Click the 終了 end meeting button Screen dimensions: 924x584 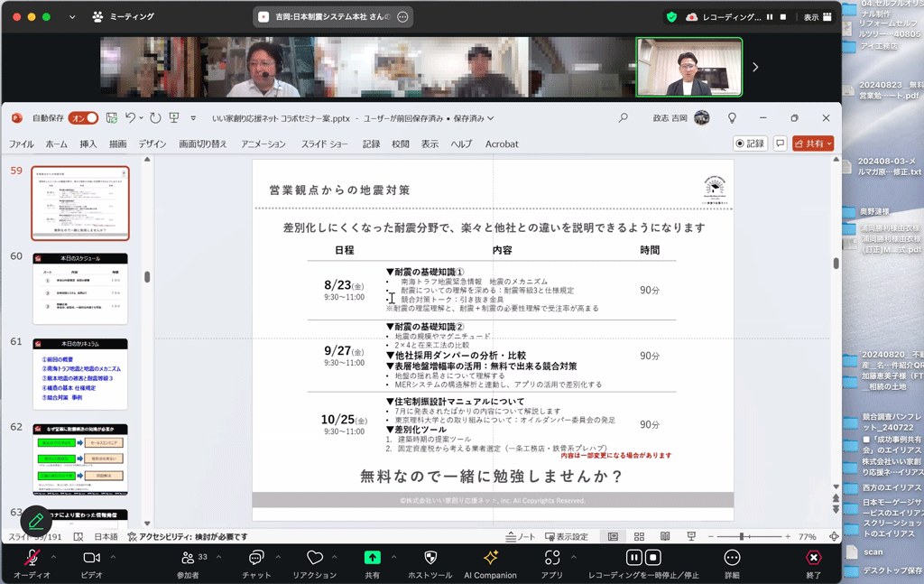[x=813, y=559]
